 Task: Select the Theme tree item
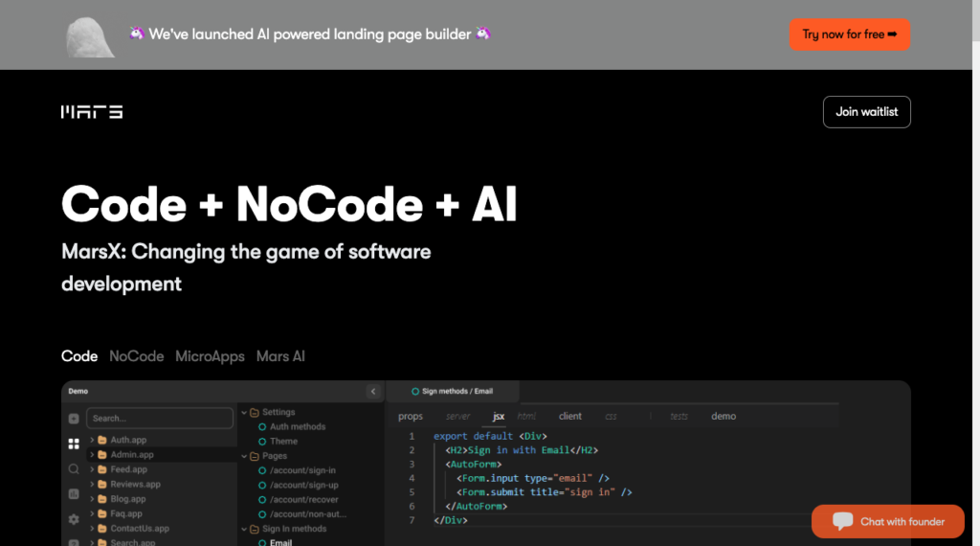point(283,442)
